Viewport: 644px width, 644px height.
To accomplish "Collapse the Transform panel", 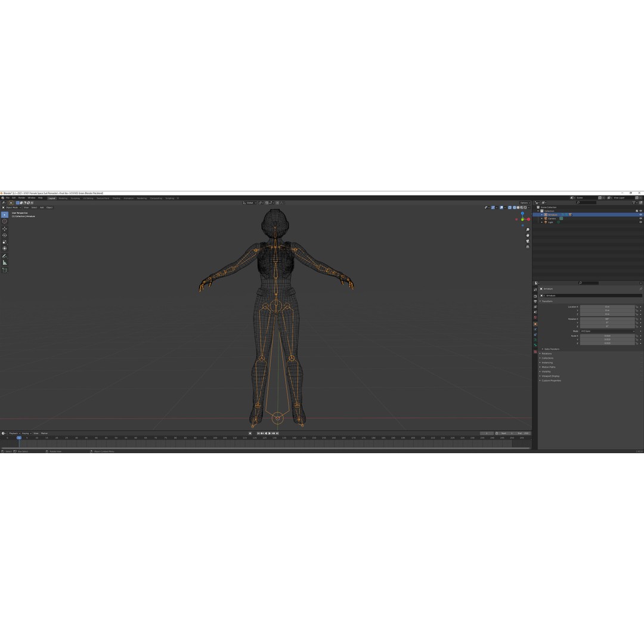I will (x=546, y=301).
